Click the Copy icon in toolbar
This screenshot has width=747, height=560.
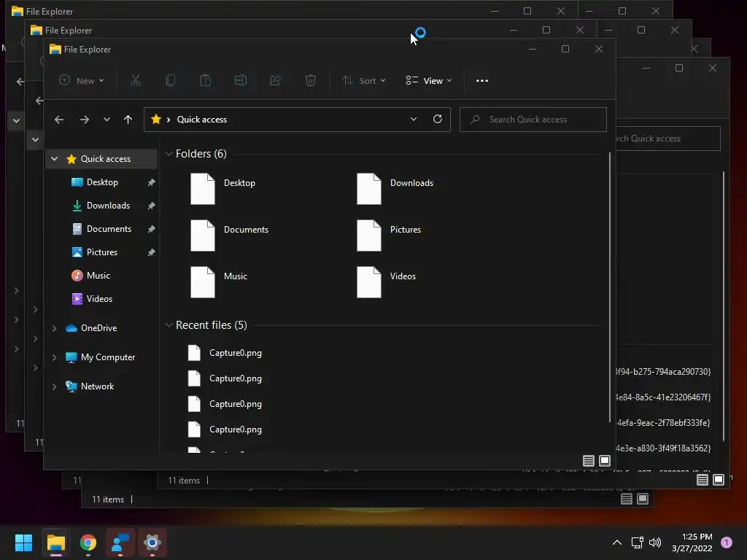[171, 80]
